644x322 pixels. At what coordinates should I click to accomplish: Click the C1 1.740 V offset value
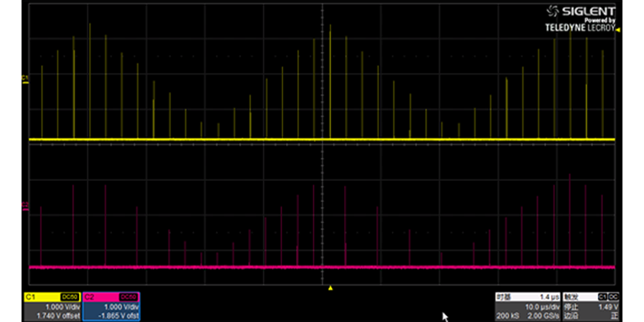point(53,315)
